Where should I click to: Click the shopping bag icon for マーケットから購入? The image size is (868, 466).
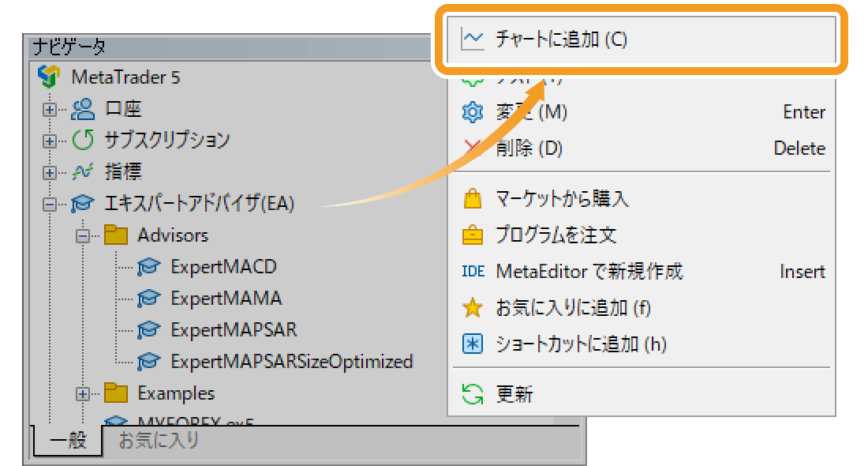pos(472,198)
